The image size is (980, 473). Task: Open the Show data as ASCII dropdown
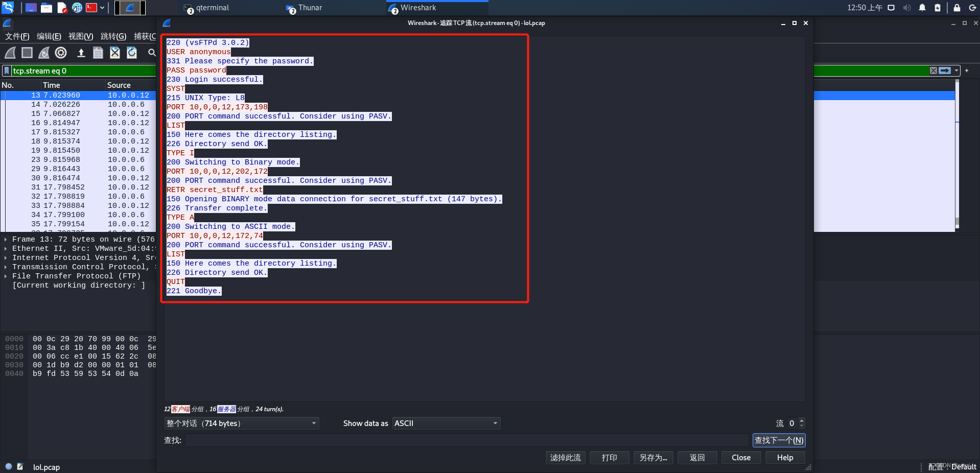click(446, 423)
